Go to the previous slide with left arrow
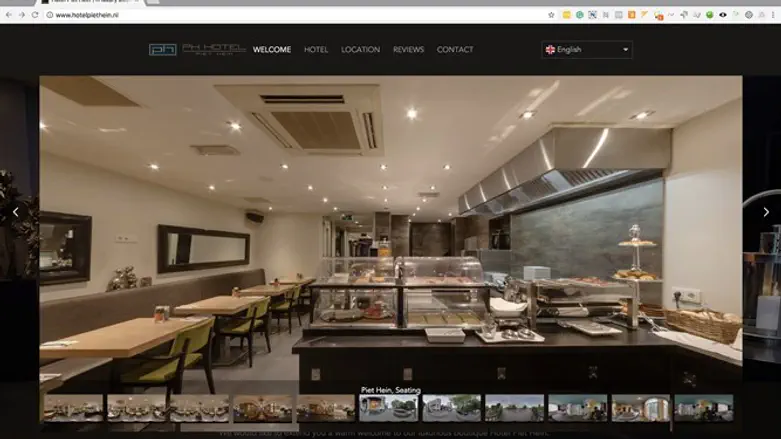Viewport: 781px width, 439px height. point(15,212)
